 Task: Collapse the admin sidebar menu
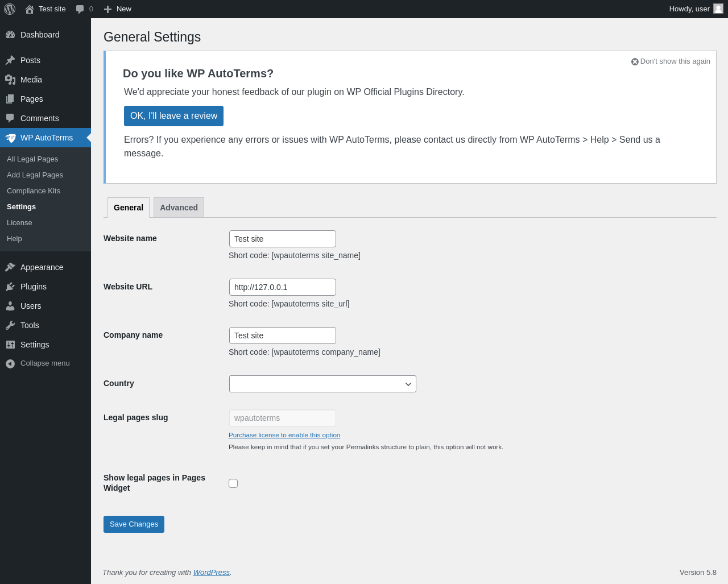(38, 363)
